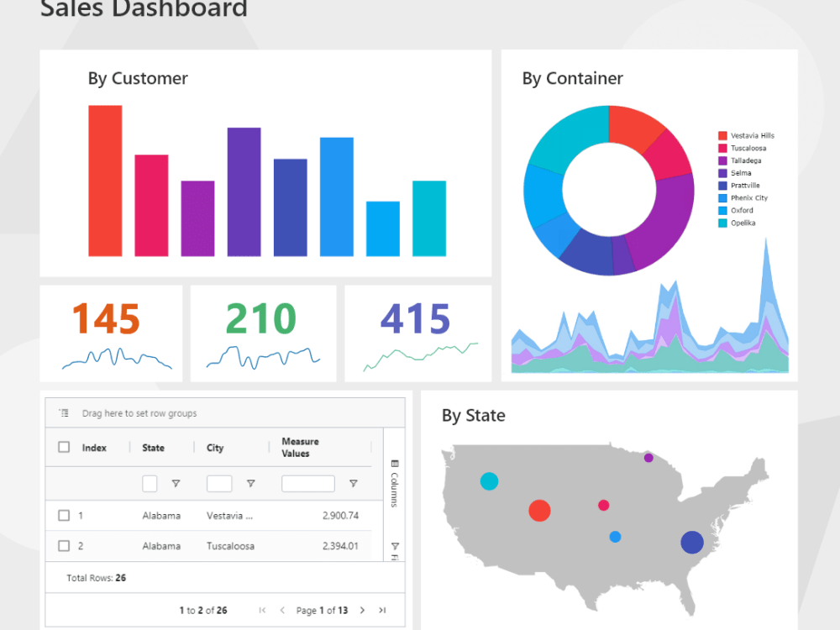Click the previous page chevron icon

pos(282,610)
